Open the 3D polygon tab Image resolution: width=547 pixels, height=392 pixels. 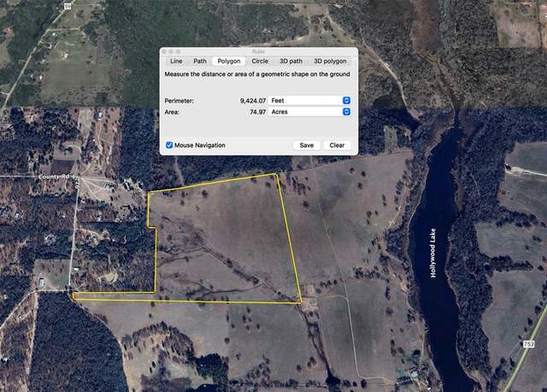(x=330, y=61)
